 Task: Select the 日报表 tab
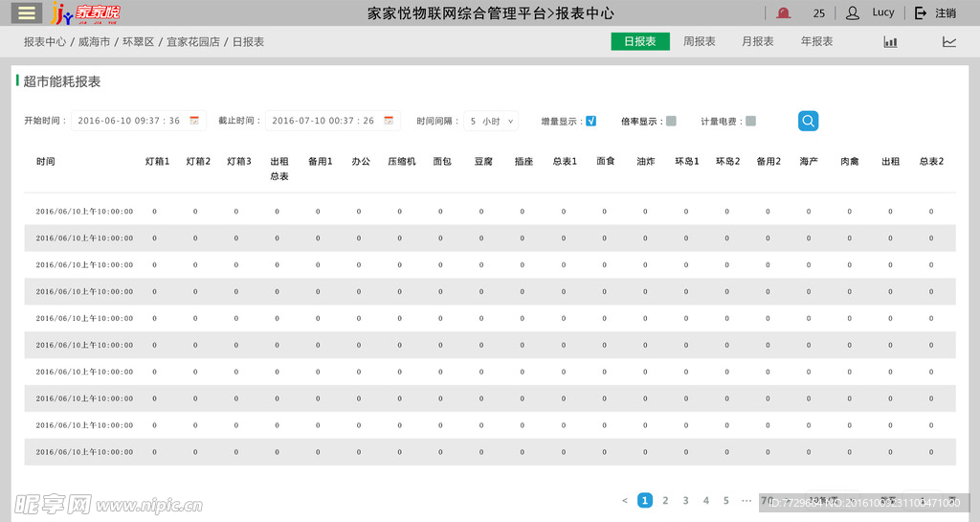click(640, 41)
